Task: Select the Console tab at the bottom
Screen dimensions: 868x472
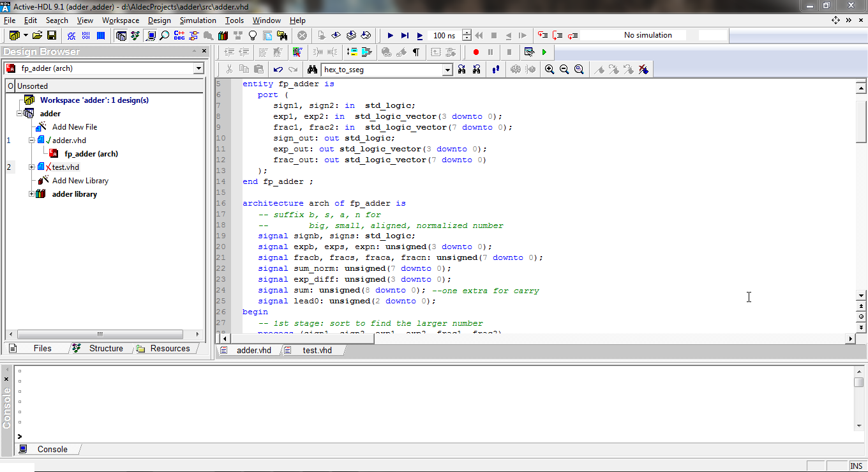Action: (x=52, y=449)
